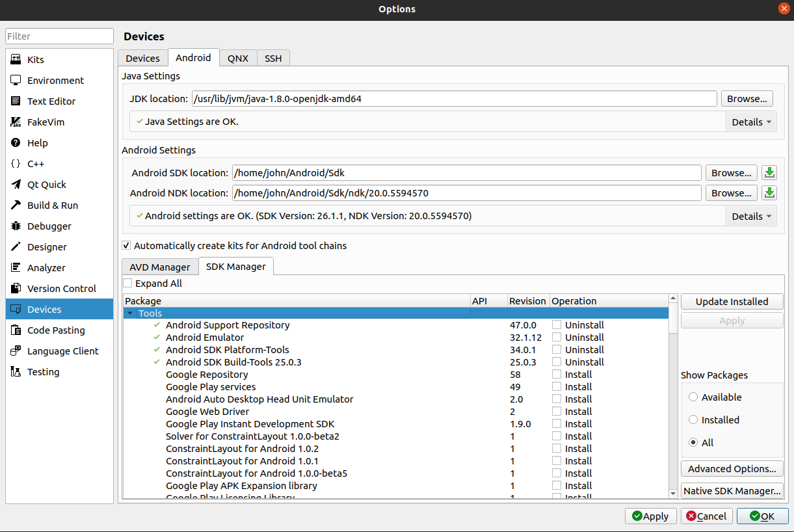794x532 pixels.
Task: Click the download Android SDK green icon
Action: [x=769, y=173]
